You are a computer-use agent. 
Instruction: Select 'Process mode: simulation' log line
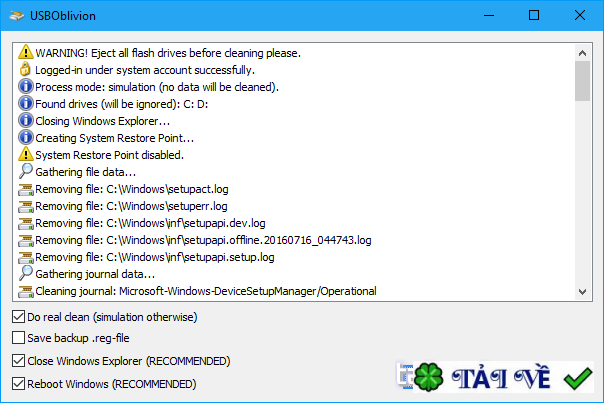(x=157, y=87)
